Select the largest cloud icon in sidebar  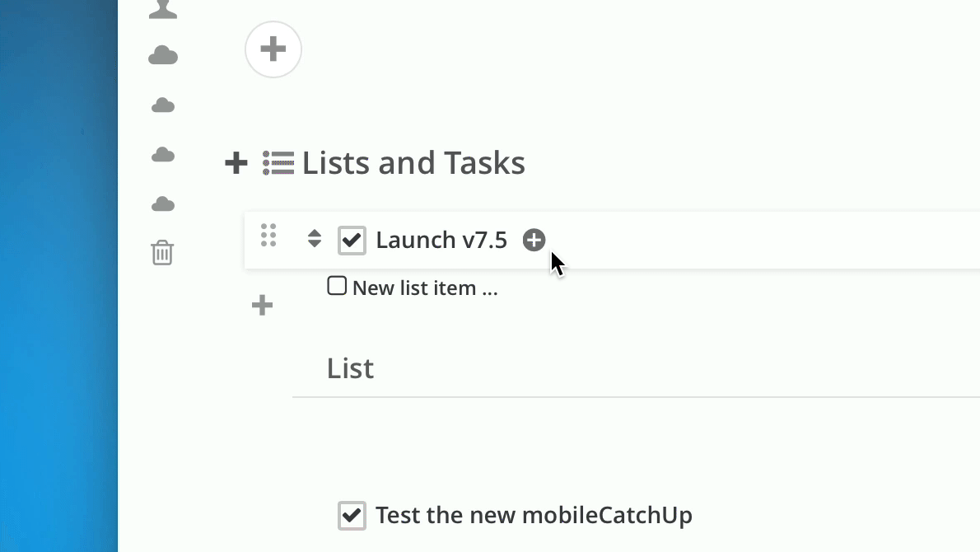click(163, 56)
